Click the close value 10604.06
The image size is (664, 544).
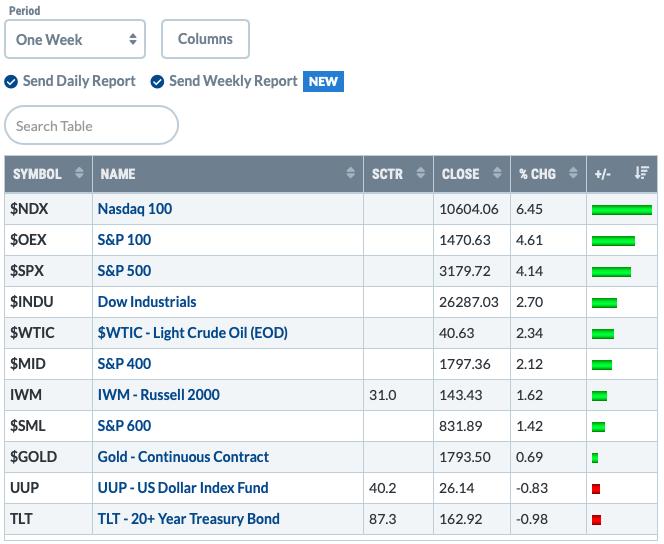click(469, 209)
